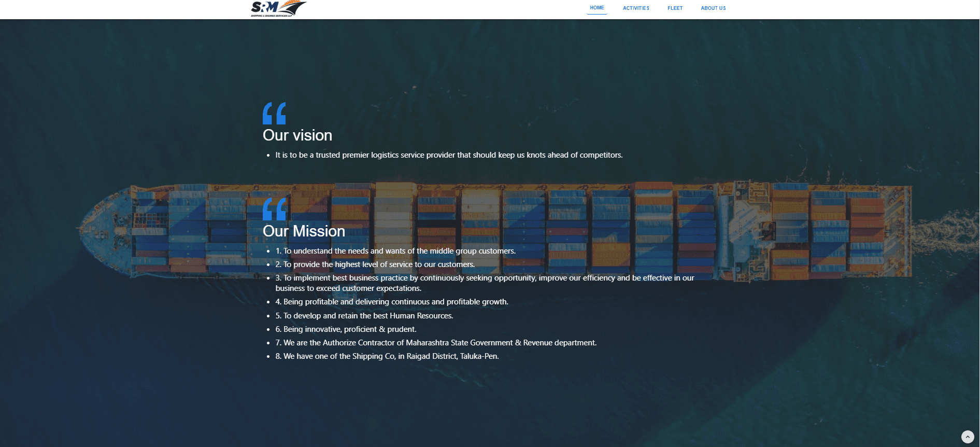Click the "Our vision" heading
Screen dimensions: 980x447
coord(297,135)
